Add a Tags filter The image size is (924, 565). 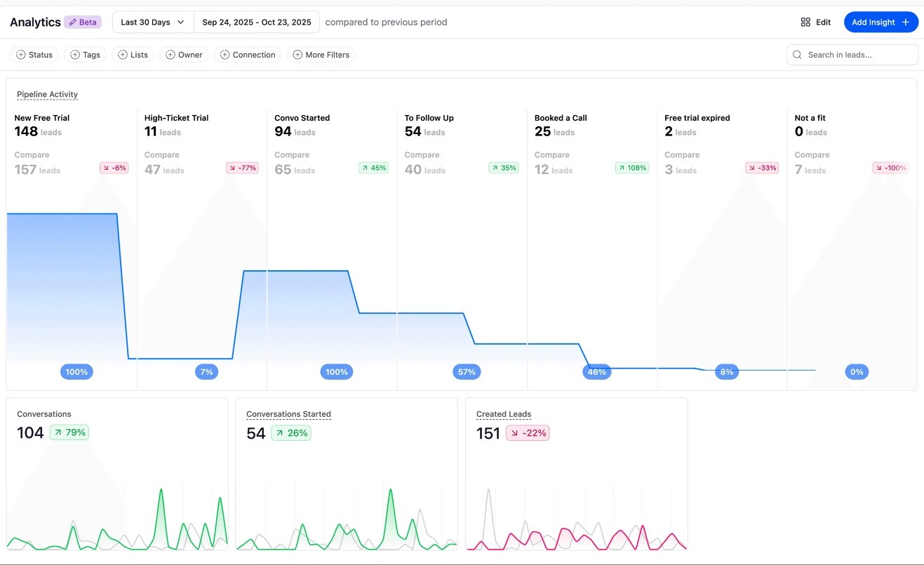(x=85, y=55)
